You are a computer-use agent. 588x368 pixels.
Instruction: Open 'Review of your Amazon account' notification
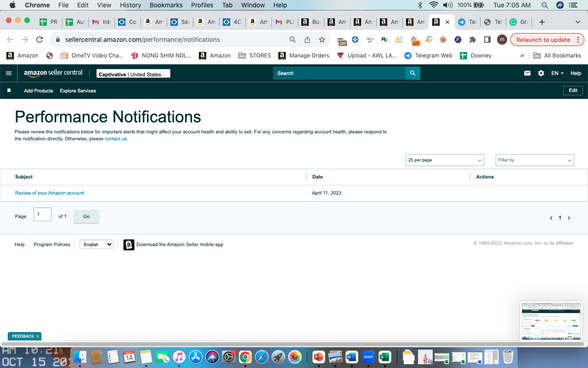[50, 193]
